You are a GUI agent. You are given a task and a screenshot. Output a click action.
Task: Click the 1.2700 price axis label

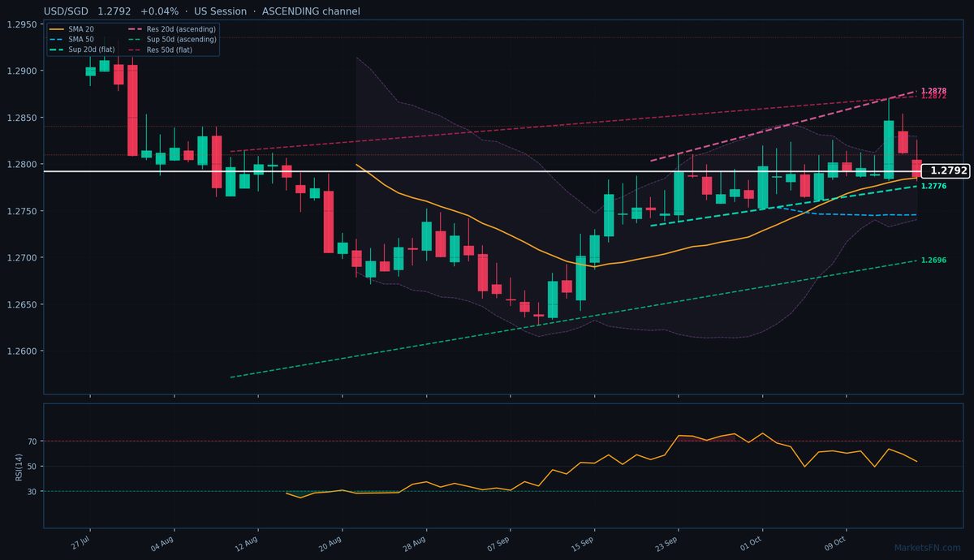[22, 258]
